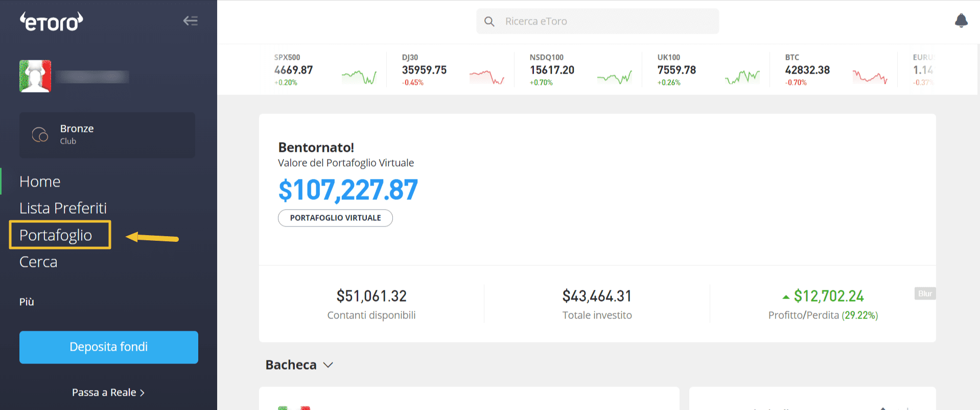The width and height of the screenshot is (980, 410).
Task: Open the DJ30 ticker
Action: click(x=453, y=70)
